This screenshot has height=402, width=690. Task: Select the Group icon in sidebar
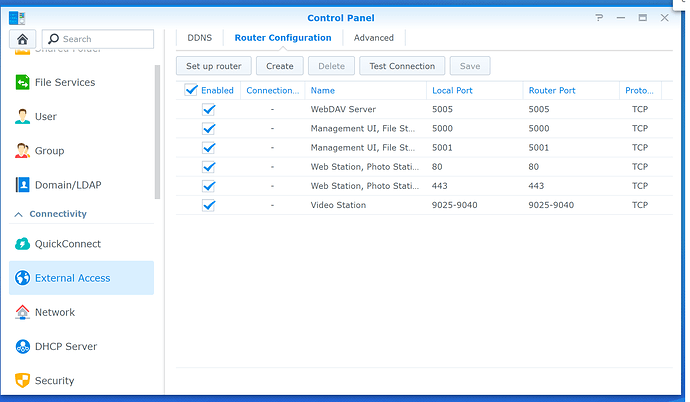pos(22,151)
